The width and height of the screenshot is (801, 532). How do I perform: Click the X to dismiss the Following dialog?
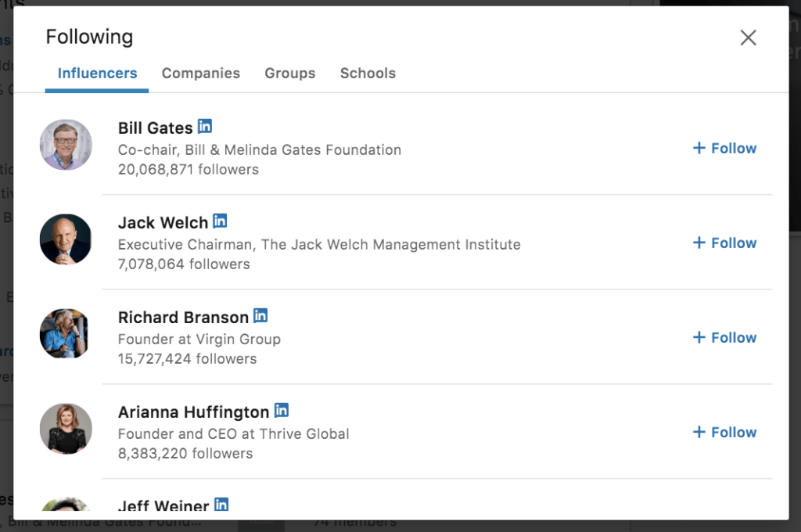click(x=748, y=37)
